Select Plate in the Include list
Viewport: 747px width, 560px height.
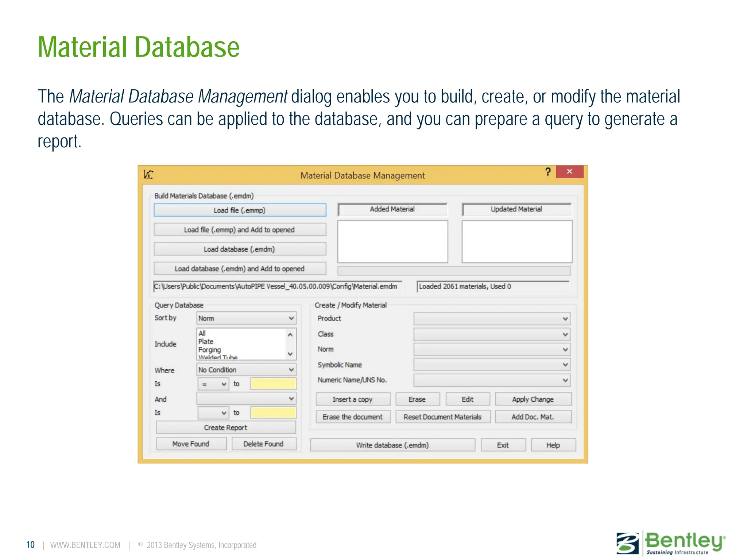(206, 342)
